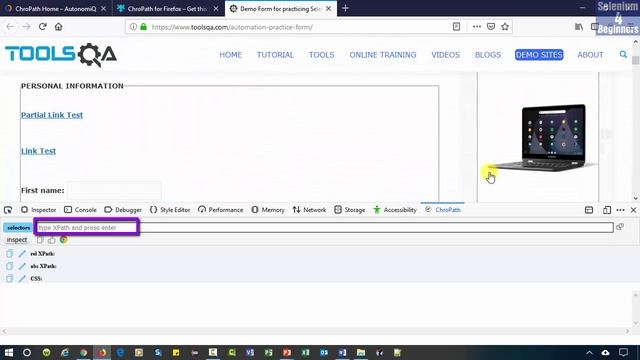Screen dimensions: 640x360
Task: Open the Memory tab
Action: [x=268, y=210]
